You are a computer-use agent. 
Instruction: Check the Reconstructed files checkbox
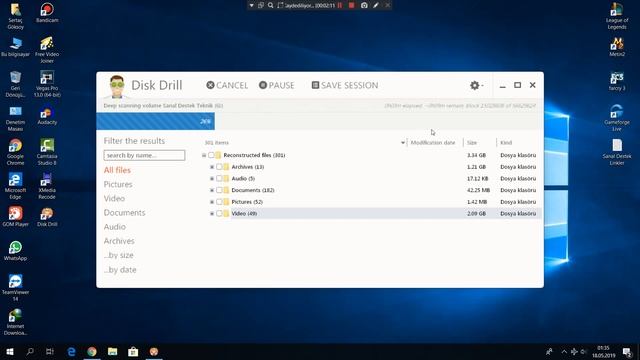click(x=211, y=155)
